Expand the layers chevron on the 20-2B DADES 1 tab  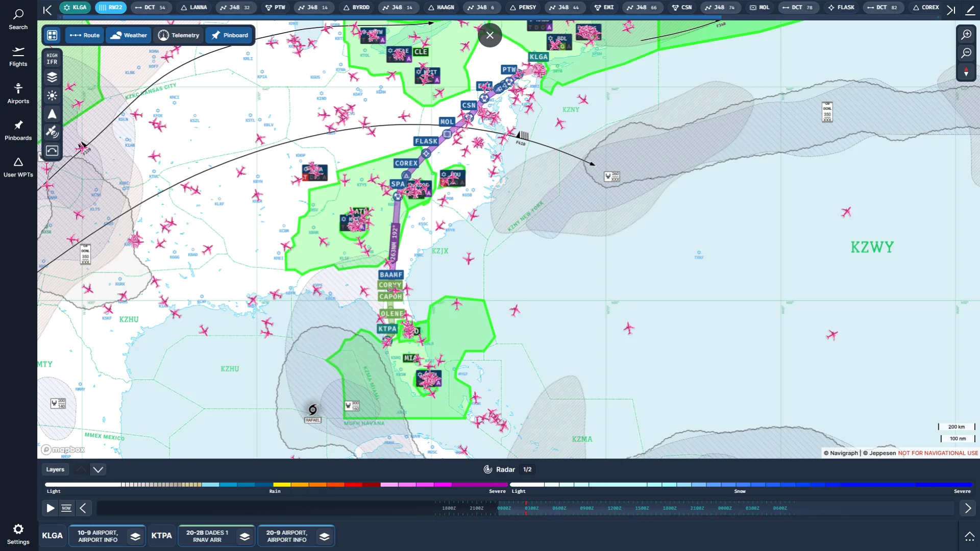coord(244,536)
